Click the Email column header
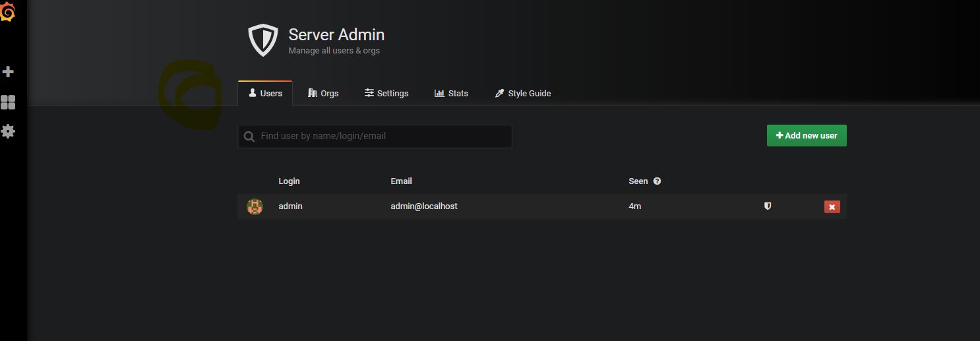Image resolution: width=980 pixels, height=341 pixels. tap(401, 181)
